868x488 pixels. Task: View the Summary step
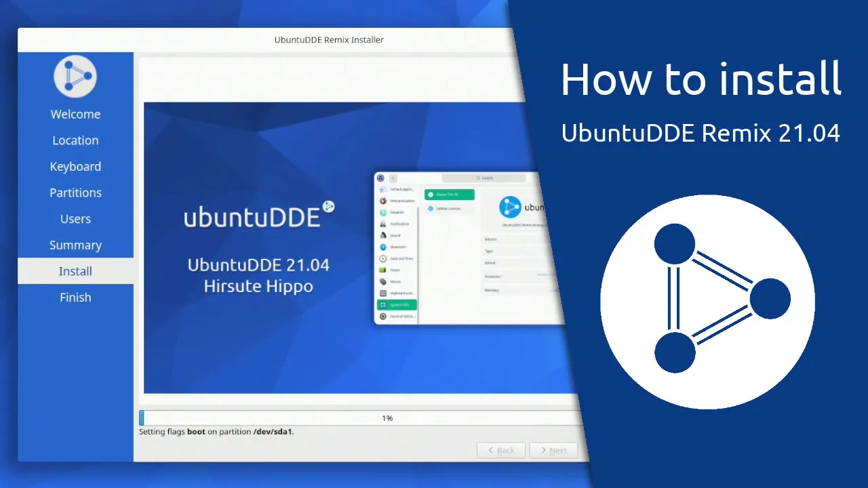pos(75,245)
